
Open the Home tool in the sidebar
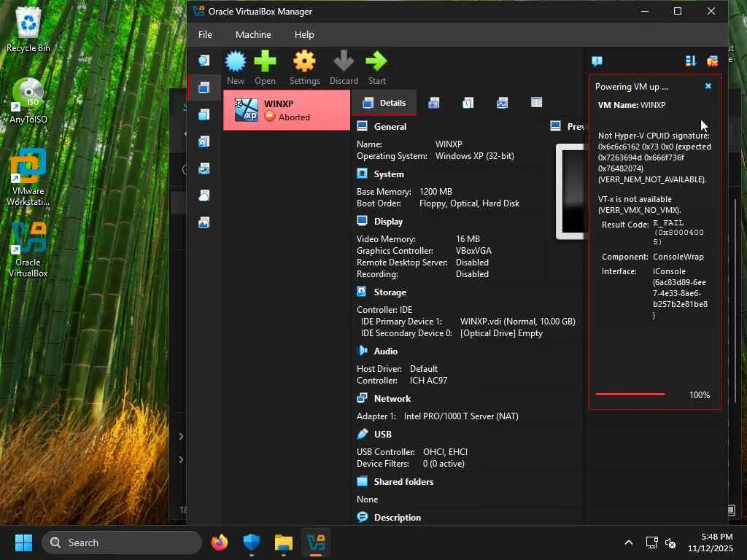click(204, 61)
